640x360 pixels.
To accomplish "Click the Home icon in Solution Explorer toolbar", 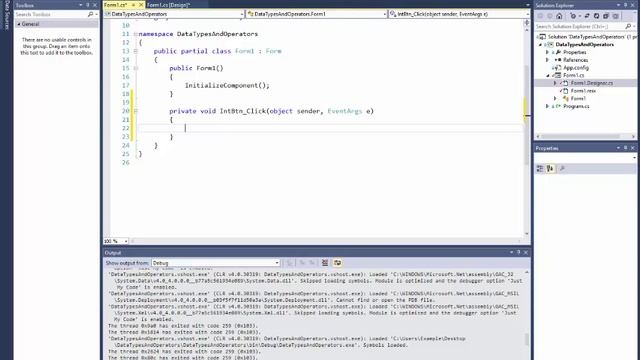I will (559, 16).
